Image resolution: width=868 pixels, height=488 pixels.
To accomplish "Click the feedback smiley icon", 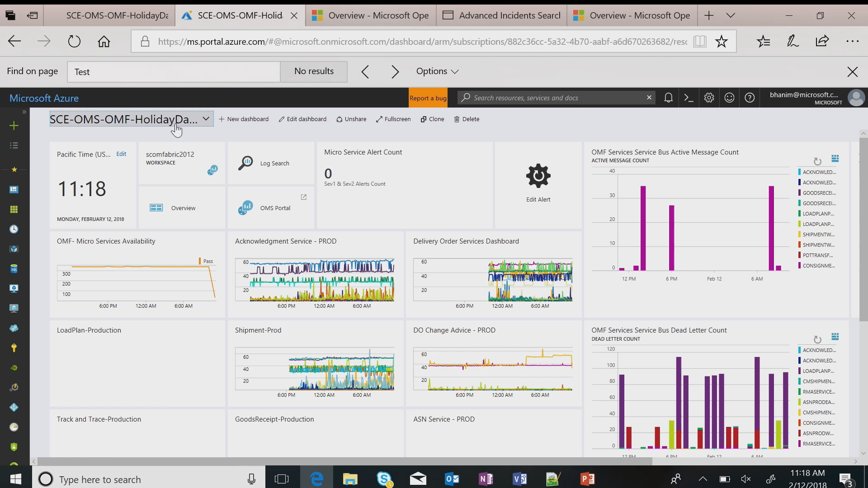I will point(729,98).
